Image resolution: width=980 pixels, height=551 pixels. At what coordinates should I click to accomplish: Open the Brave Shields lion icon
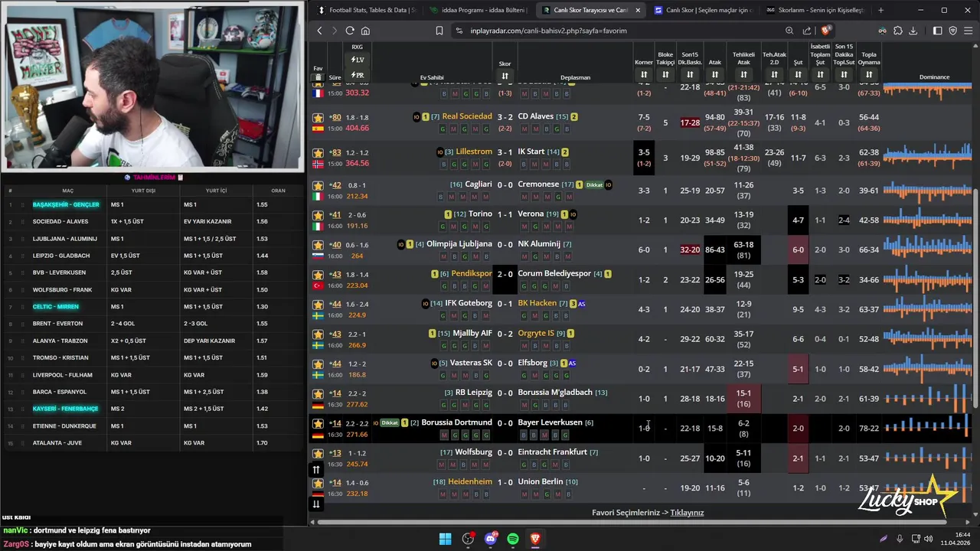coord(825,31)
